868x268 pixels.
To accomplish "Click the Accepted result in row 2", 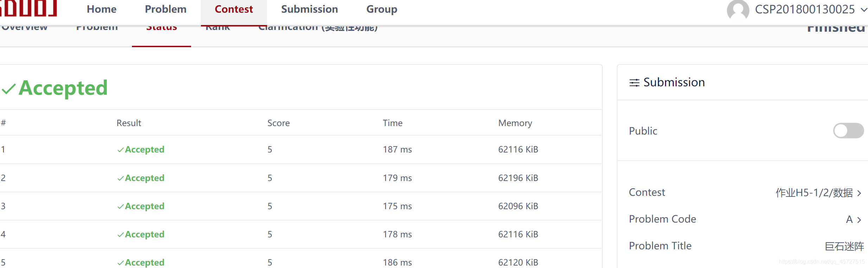I will [141, 178].
